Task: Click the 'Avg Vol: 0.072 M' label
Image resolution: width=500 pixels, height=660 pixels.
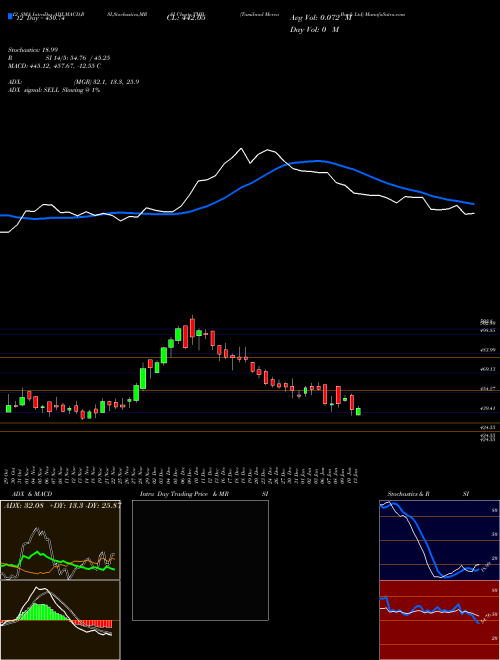Action: tap(321, 18)
